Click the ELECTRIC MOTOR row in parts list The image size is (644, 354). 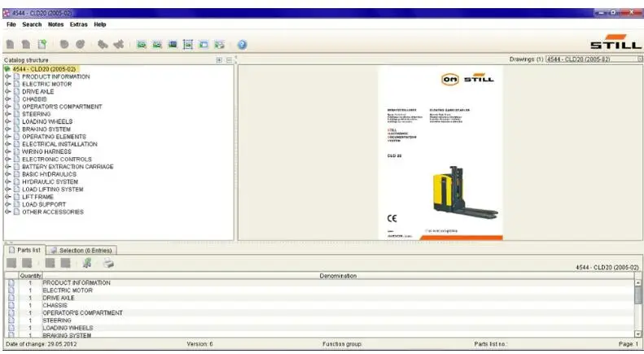(x=320, y=291)
